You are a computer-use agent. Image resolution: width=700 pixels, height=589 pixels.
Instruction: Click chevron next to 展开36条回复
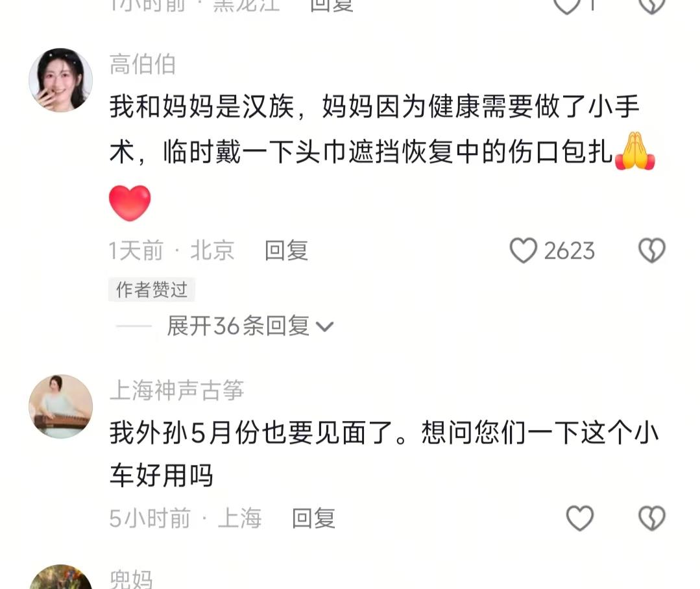pyautogui.click(x=324, y=327)
